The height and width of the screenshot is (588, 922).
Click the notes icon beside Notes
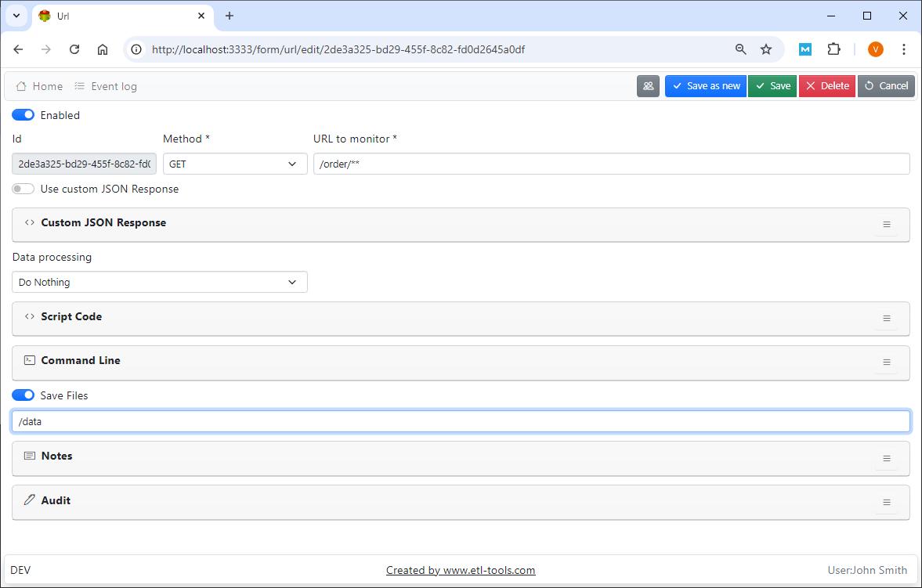point(30,456)
